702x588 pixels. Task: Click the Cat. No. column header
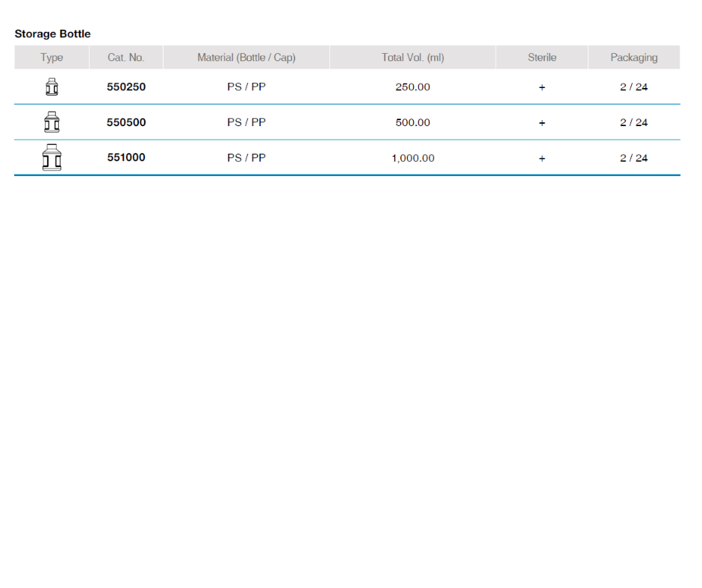pos(126,57)
